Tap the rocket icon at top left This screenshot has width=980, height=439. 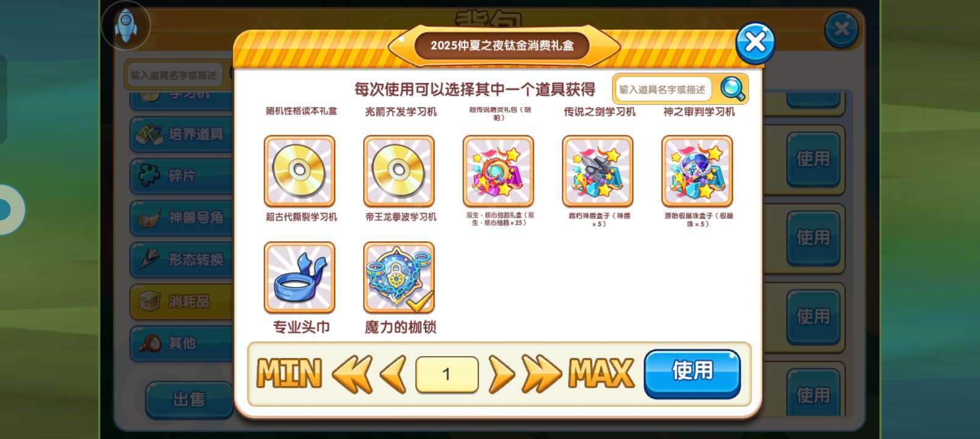[126, 25]
